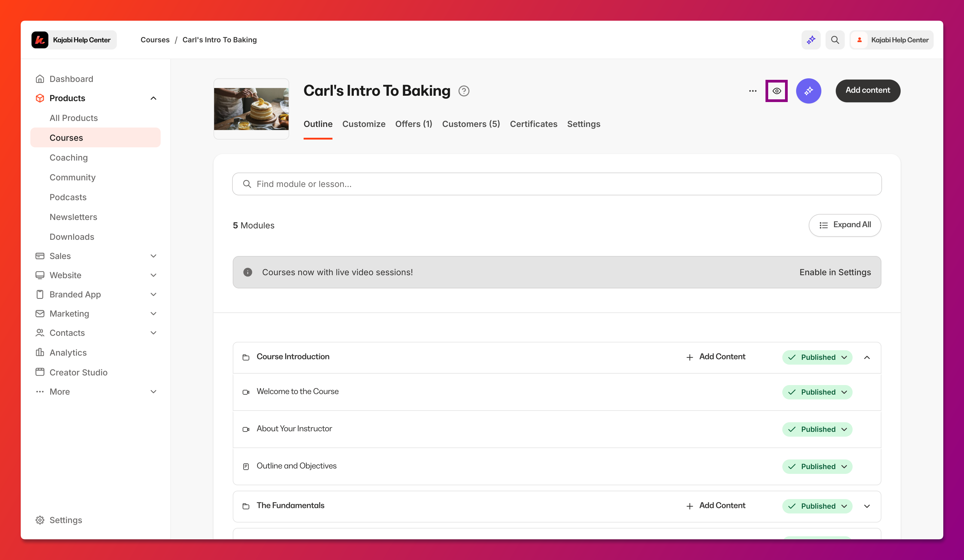The height and width of the screenshot is (560, 964).
Task: Click the list icon in Expand All
Action: (x=824, y=225)
